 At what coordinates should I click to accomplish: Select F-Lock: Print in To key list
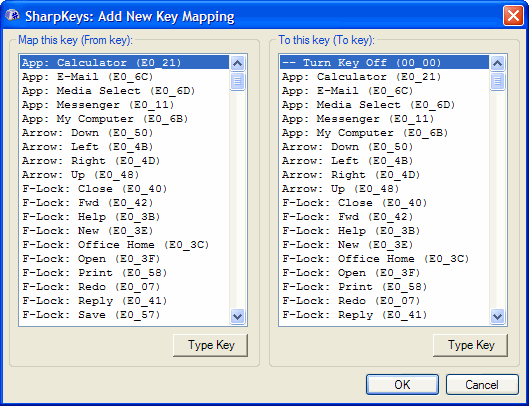coord(385,287)
